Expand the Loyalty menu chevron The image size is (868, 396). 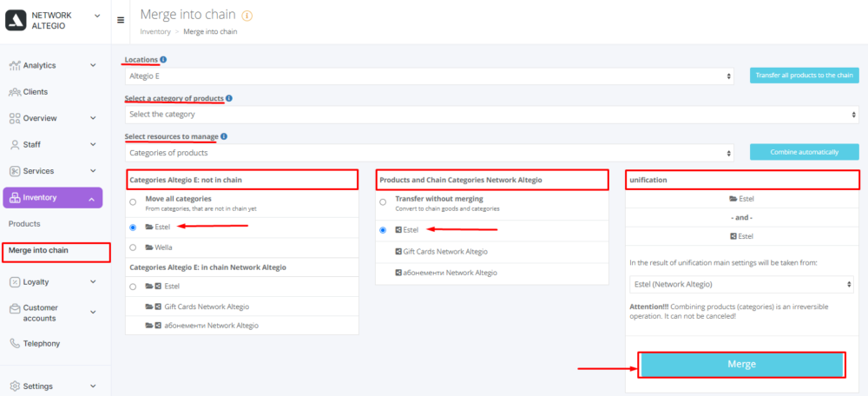[93, 282]
